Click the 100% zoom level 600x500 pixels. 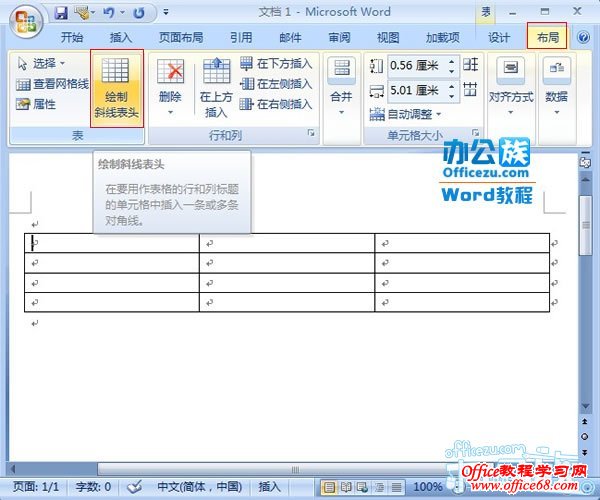coord(428,487)
